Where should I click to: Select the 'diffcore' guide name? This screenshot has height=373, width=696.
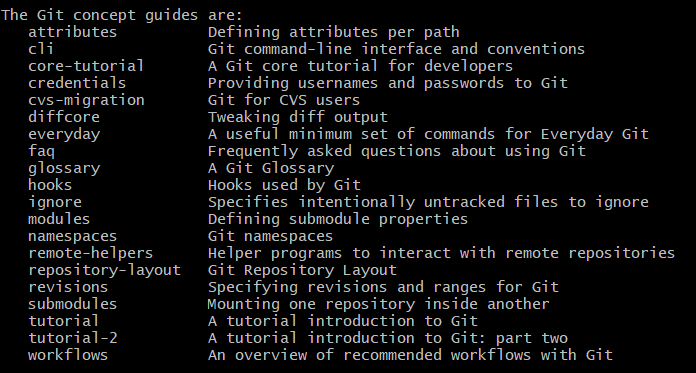(x=64, y=117)
